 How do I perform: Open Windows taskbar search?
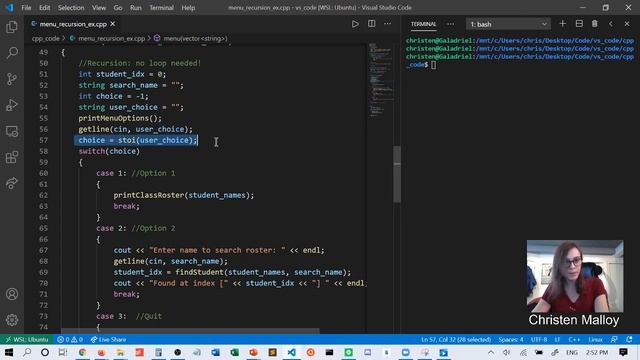tap(27, 352)
